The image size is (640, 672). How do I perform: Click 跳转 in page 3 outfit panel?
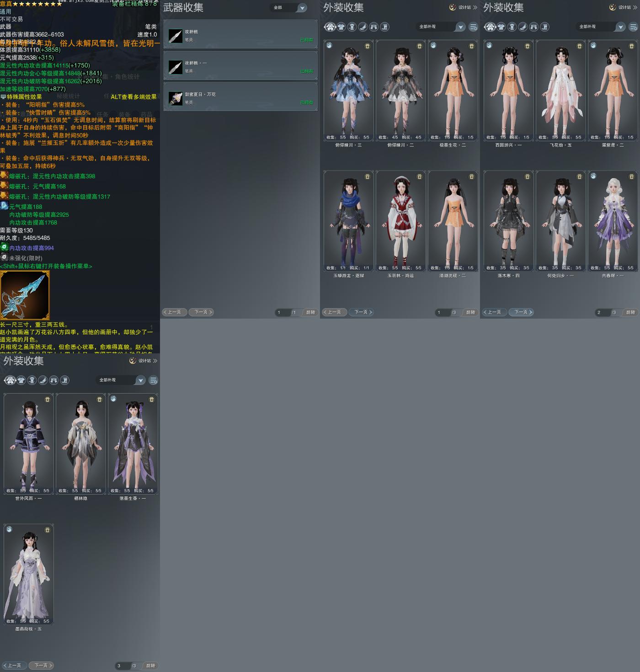coord(151,666)
